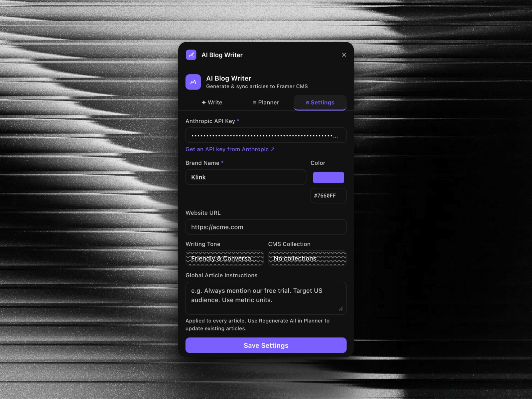Viewport: 532px width, 399px height.
Task: Select the Brand Name field containing Klink
Action: pyautogui.click(x=246, y=177)
